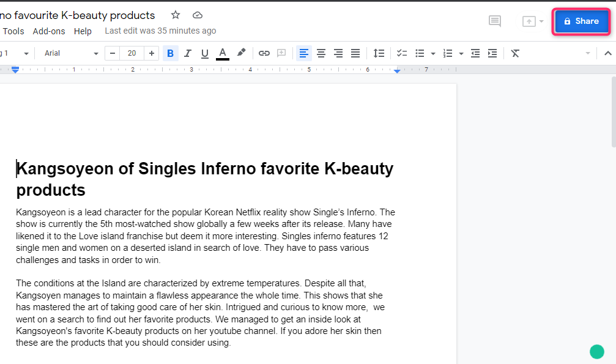The height and width of the screenshot is (364, 616).
Task: Rename the document title
Action: tap(78, 15)
